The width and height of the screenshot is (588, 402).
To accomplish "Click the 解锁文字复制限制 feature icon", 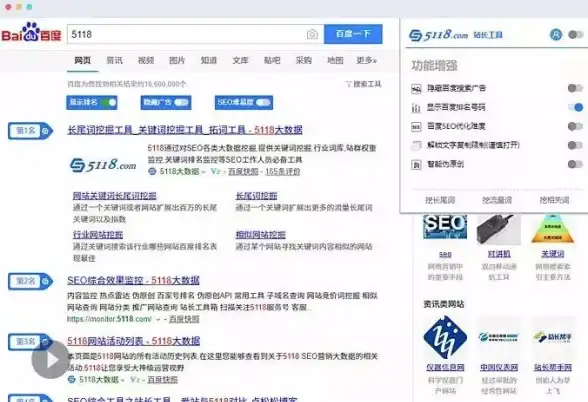I will 416,146.
